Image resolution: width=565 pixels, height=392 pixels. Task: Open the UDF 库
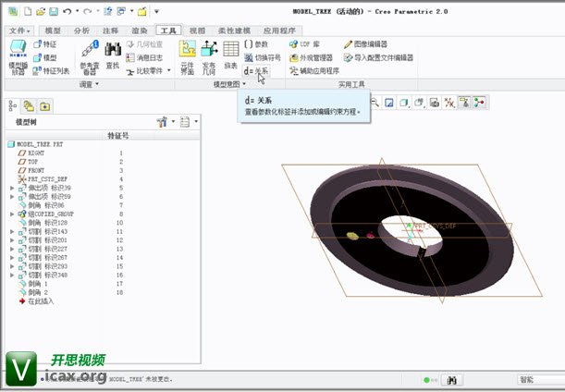click(x=304, y=44)
